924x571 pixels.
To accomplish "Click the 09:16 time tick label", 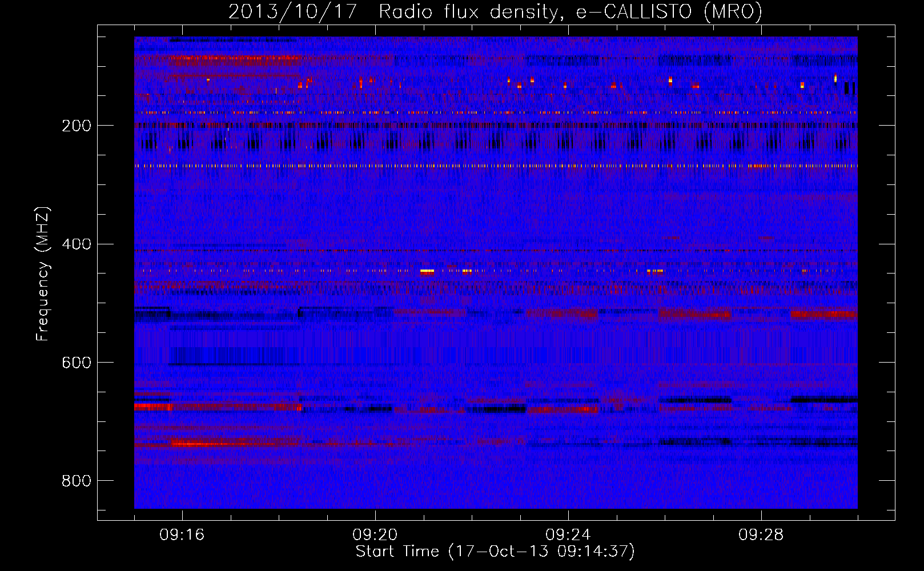I will pyautogui.click(x=182, y=535).
